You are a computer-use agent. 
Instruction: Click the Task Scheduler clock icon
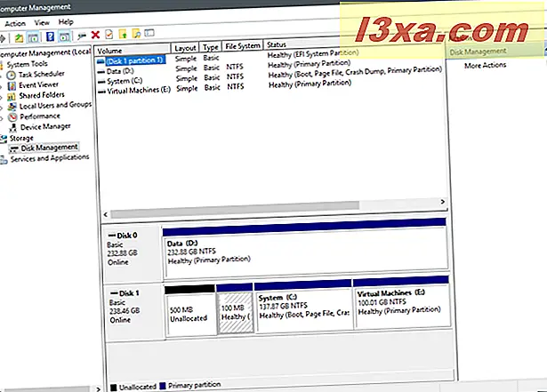click(12, 75)
